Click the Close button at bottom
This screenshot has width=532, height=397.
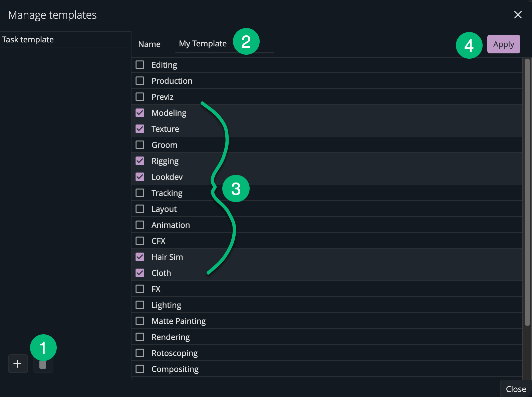(x=516, y=389)
